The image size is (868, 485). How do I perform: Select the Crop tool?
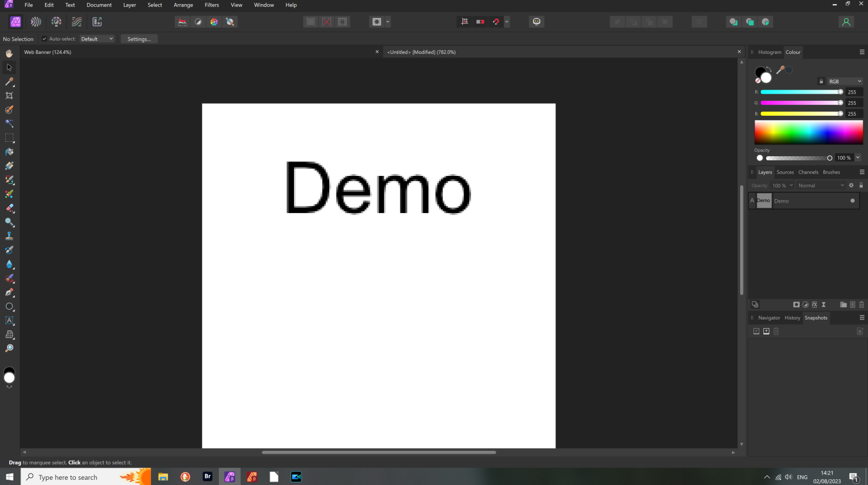[9, 95]
